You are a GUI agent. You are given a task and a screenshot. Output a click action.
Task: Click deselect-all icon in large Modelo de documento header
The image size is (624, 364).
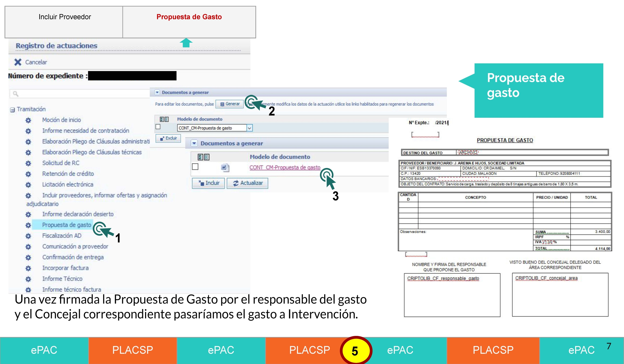[x=207, y=157]
